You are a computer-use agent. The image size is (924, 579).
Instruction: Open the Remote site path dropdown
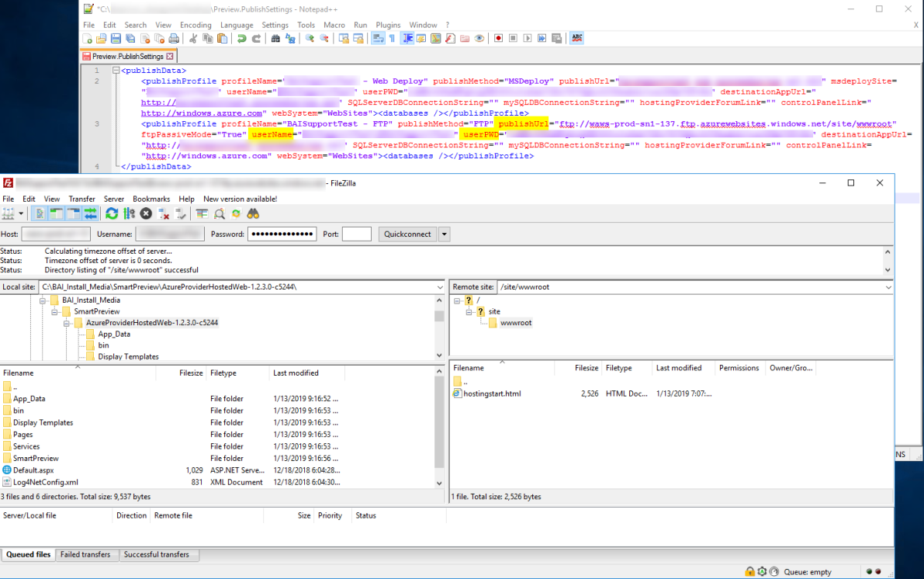click(x=888, y=287)
